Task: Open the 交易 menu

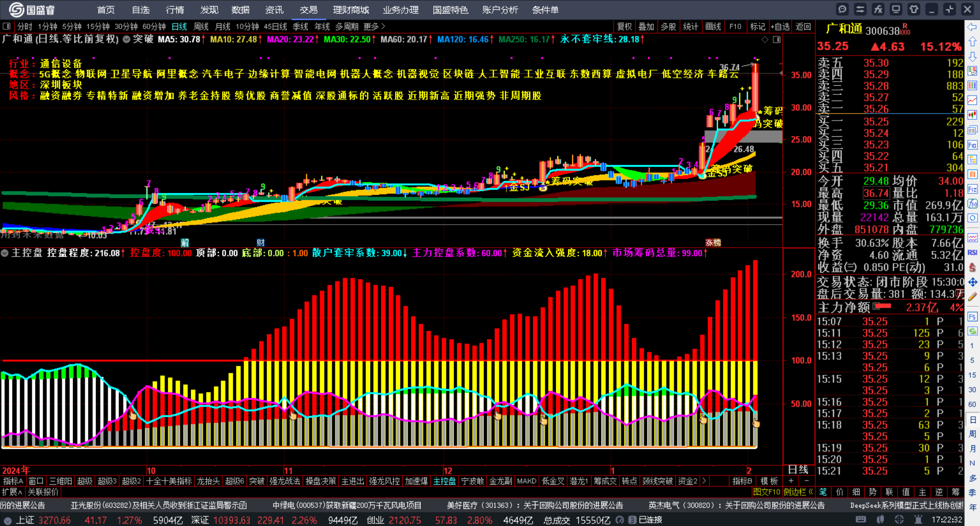Action: coord(309,10)
